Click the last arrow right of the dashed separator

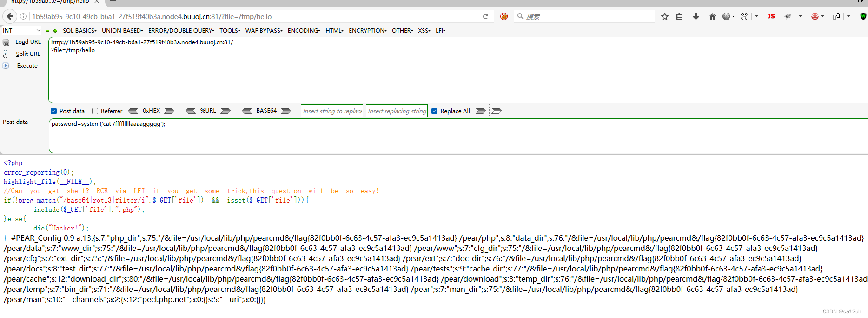pyautogui.click(x=497, y=111)
